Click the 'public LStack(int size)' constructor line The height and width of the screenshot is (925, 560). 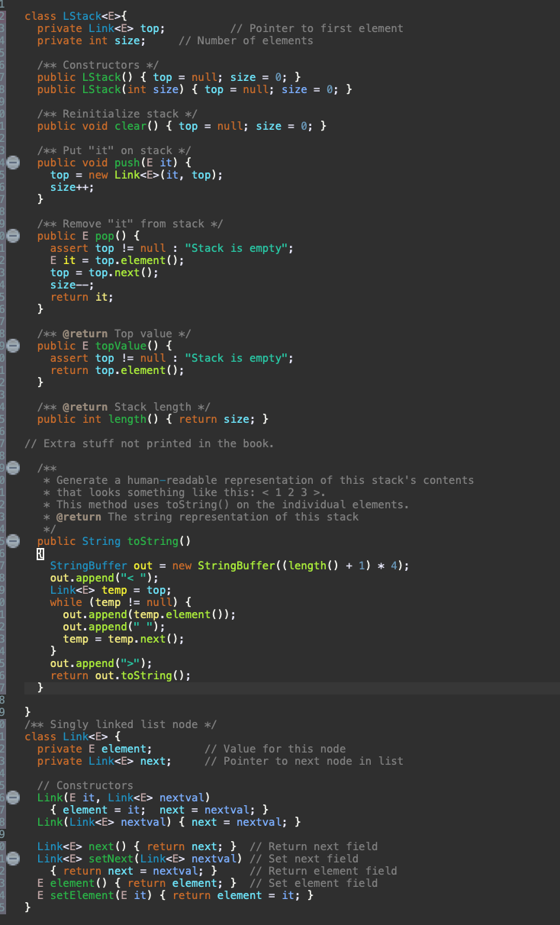(195, 89)
